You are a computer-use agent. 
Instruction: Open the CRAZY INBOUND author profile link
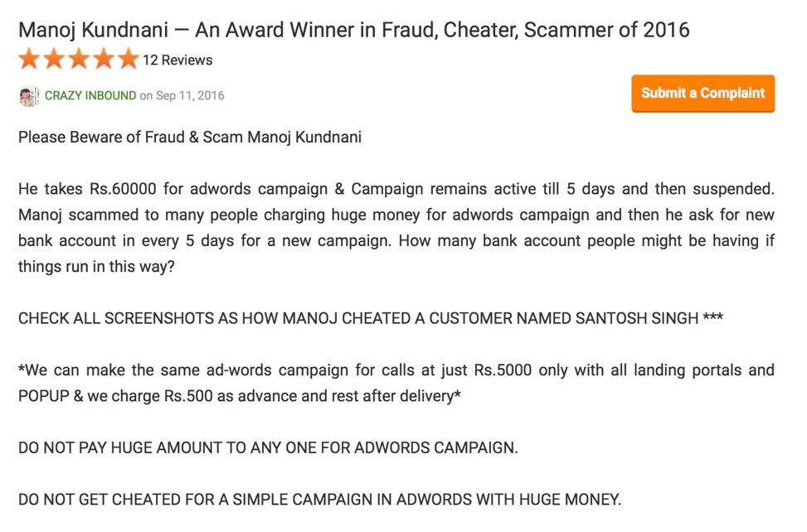(90, 95)
